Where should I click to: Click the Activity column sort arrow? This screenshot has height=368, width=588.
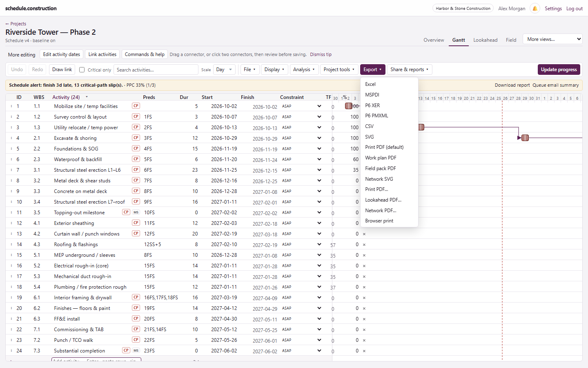[x=87, y=97]
